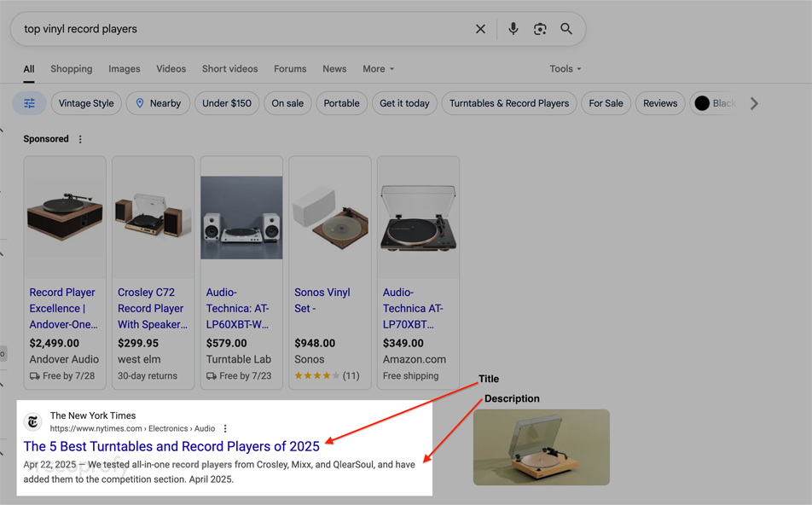Open the Videos tab
812x505 pixels.
pyautogui.click(x=171, y=69)
